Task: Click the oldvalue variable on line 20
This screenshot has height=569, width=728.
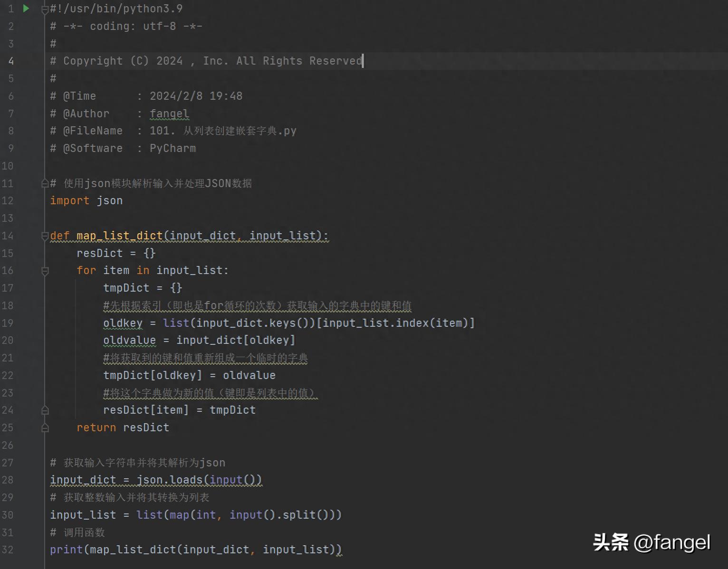Action: coord(130,340)
